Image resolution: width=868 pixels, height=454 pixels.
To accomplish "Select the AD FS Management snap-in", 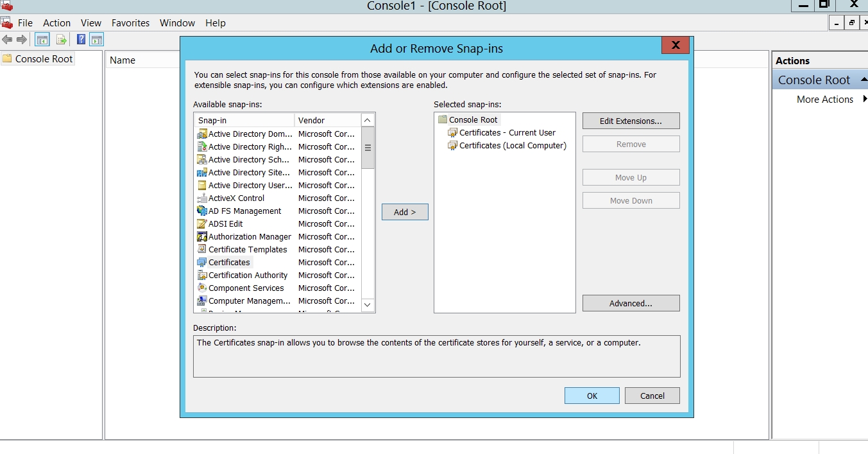I will pos(244,211).
